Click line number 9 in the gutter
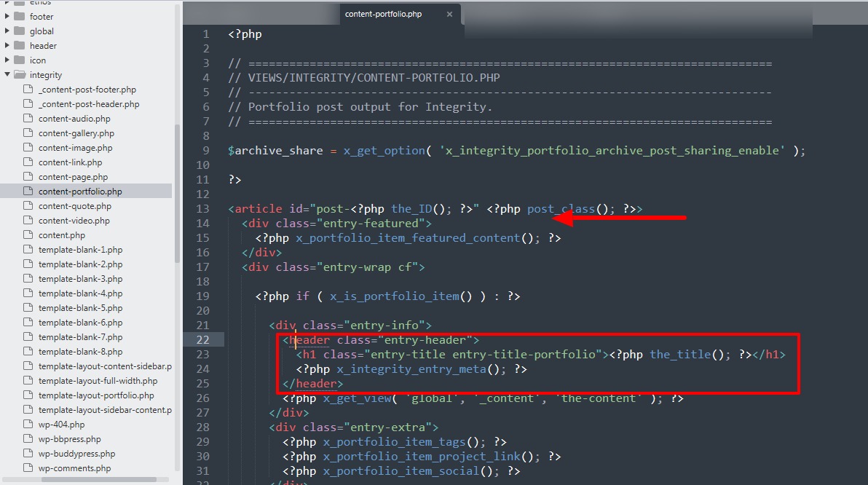The image size is (868, 485). pyautogui.click(x=206, y=151)
